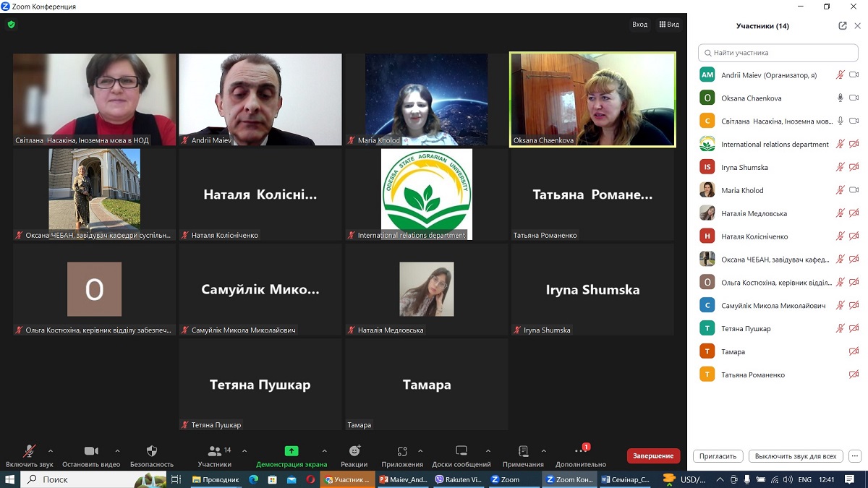Open the Notes (Примечания) icon
The width and height of the screenshot is (868, 488).
pos(523,451)
